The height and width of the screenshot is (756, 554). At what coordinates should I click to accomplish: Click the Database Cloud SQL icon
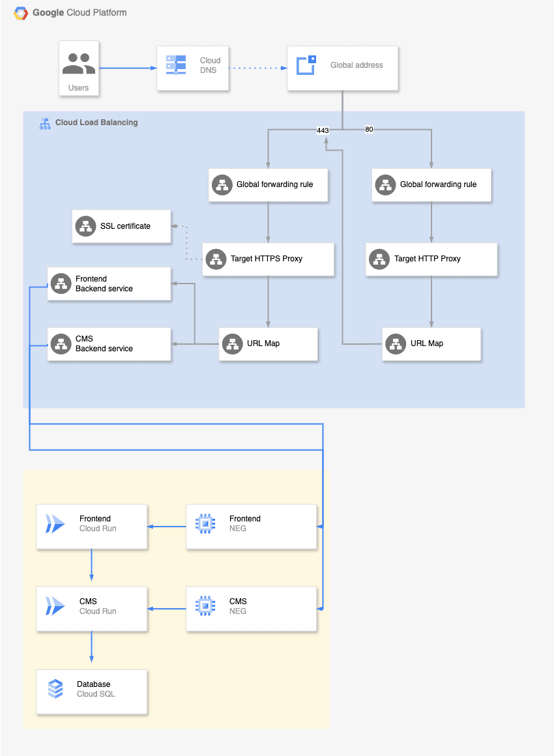(55, 689)
